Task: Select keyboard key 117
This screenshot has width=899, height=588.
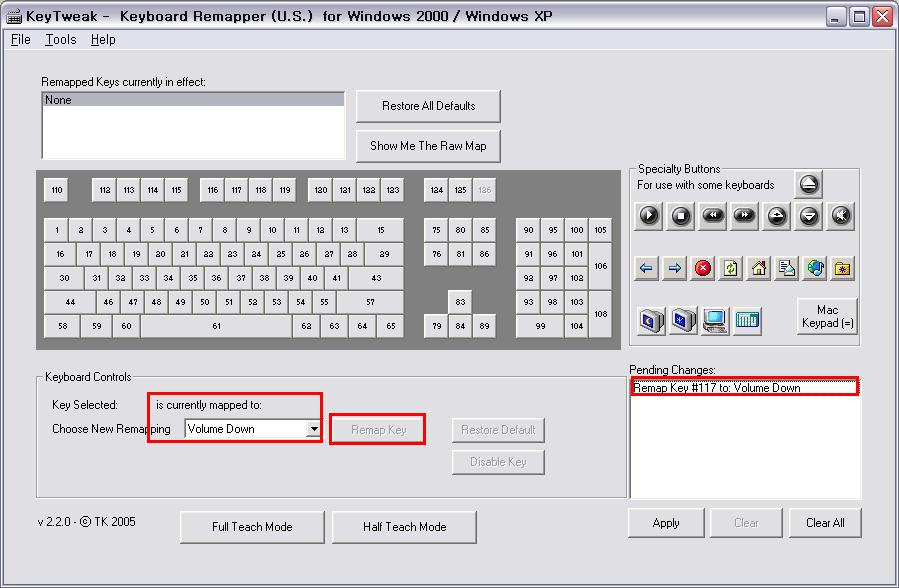Action: click(x=236, y=190)
